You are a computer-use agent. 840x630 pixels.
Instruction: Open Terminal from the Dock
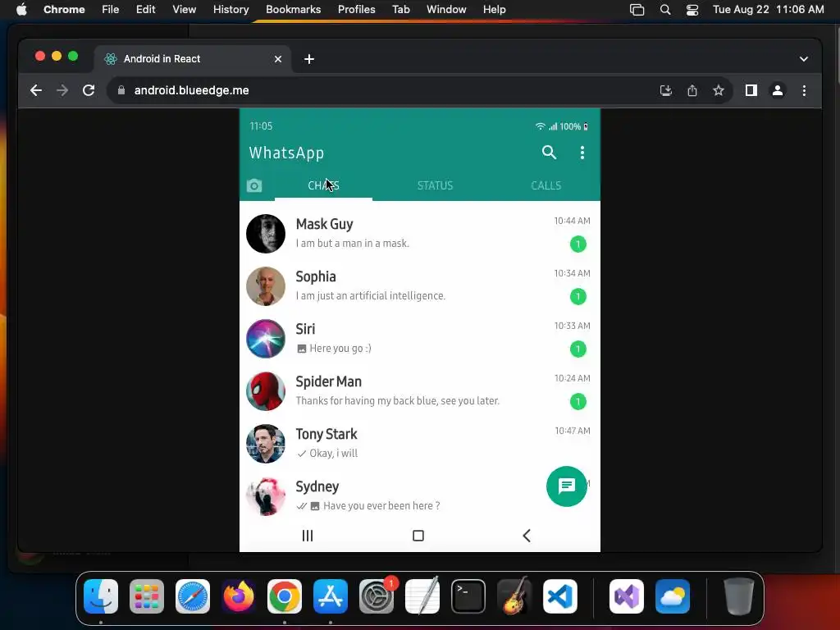click(x=468, y=596)
